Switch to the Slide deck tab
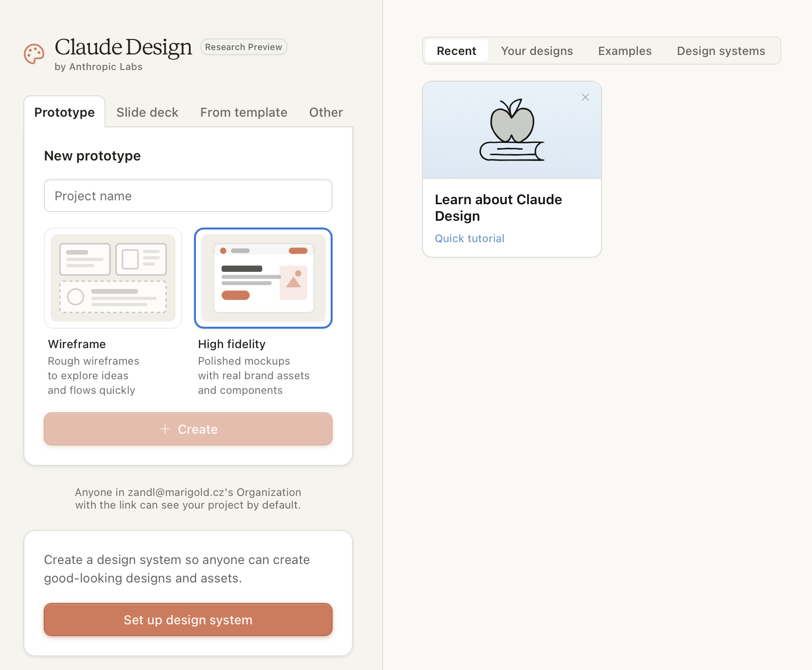 pos(147,112)
